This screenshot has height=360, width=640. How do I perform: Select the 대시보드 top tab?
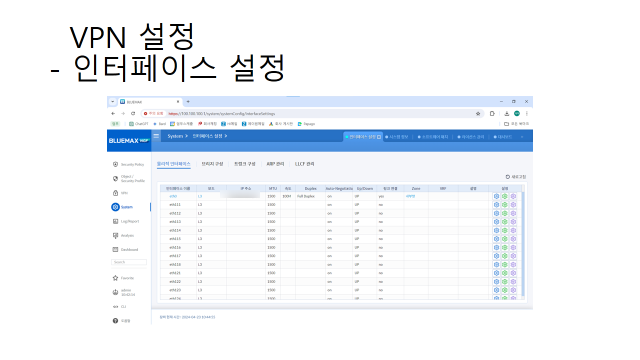click(x=502, y=137)
